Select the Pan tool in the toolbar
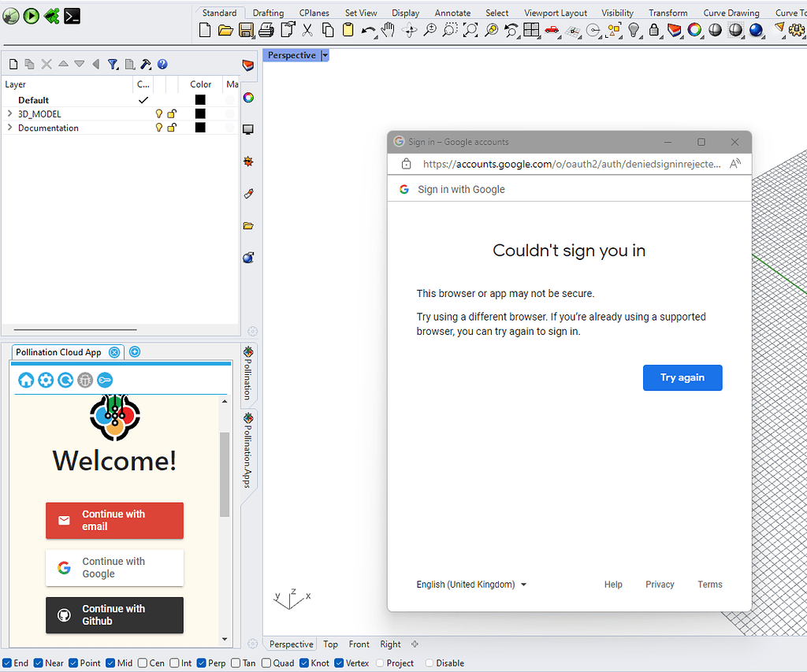 388,30
